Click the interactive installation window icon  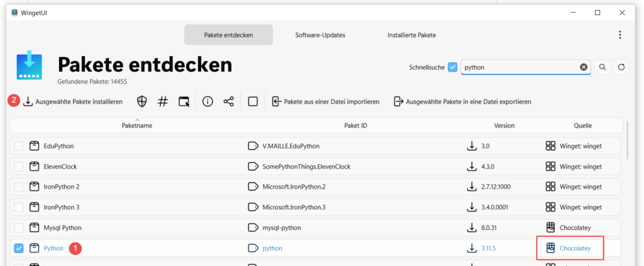[184, 101]
